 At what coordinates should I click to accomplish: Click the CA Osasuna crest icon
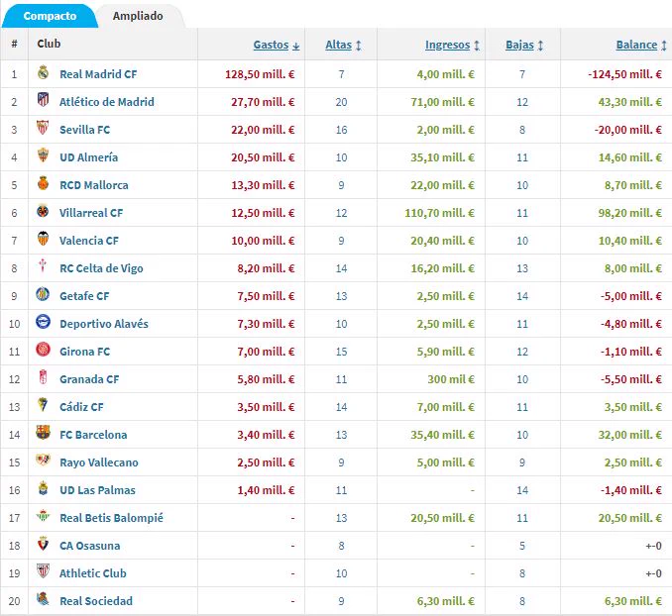[x=43, y=543]
